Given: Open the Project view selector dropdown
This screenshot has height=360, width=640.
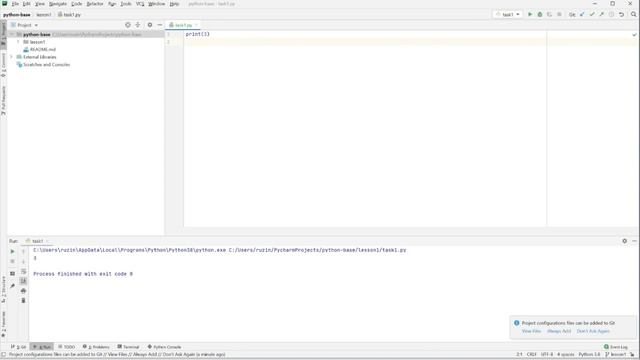Looking at the screenshot, I should [x=24, y=25].
